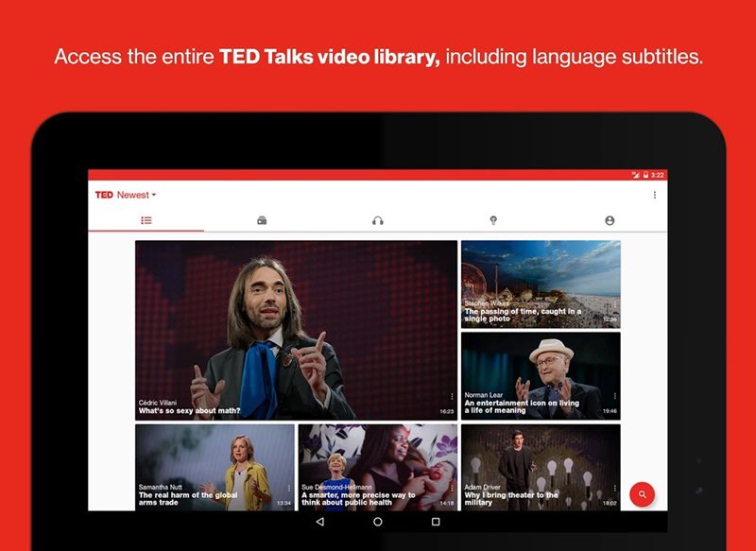Open options menu on Samantha Nutt card
756x551 pixels.
pos(289,488)
